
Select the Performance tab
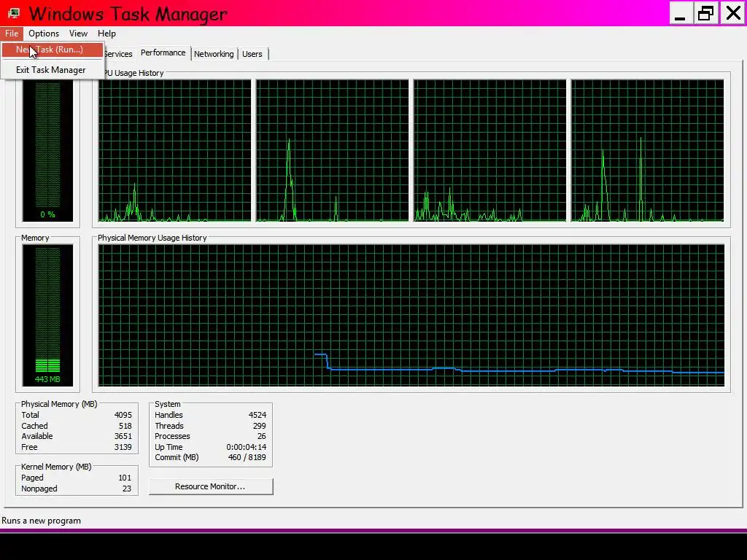tap(163, 52)
